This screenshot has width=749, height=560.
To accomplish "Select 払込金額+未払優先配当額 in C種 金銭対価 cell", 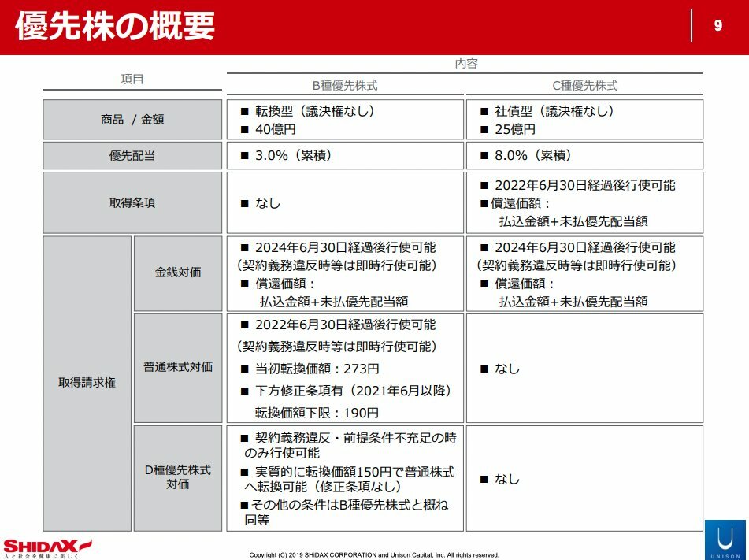I will (573, 302).
